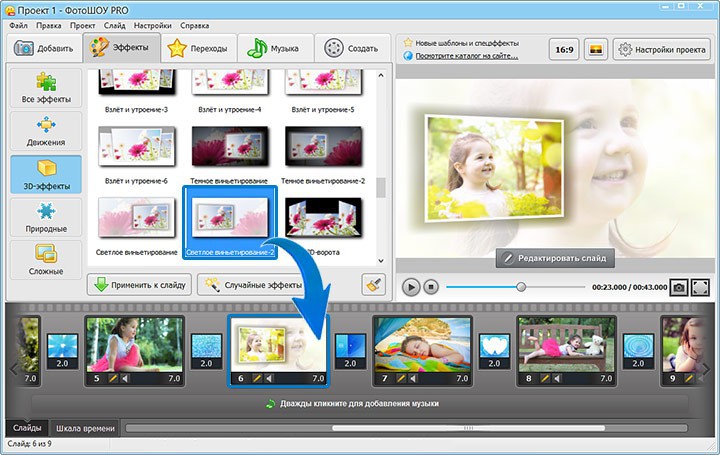This screenshot has width=720, height=455.
Task: Open the Проект menu
Action: click(83, 26)
